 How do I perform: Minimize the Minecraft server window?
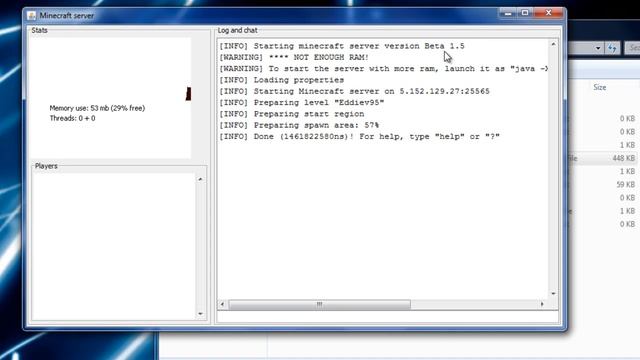click(508, 13)
